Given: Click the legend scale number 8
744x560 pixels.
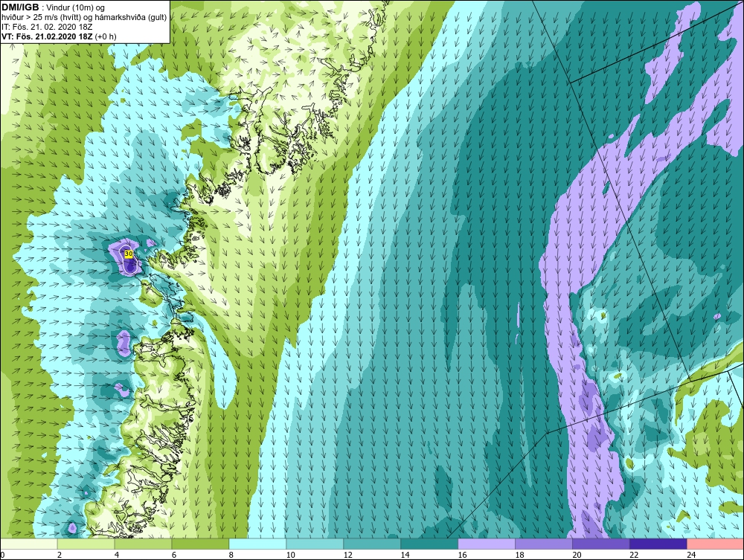Looking at the screenshot, I should pyautogui.click(x=231, y=555).
